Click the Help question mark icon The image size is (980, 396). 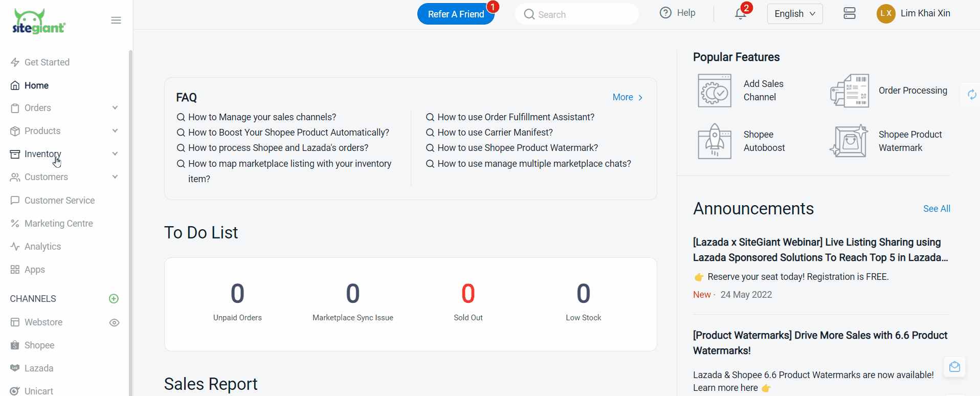tap(665, 13)
